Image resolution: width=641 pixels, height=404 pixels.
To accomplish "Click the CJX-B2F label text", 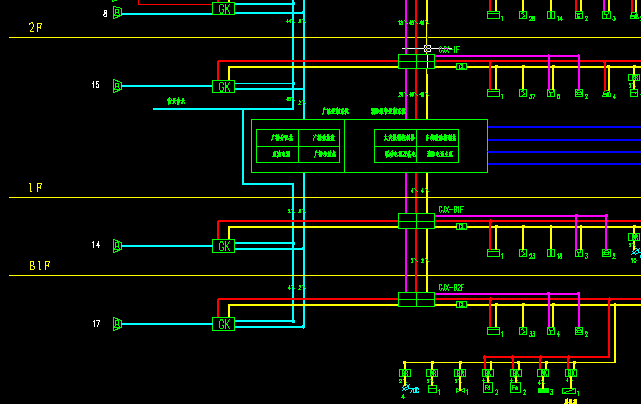I will tap(451, 288).
